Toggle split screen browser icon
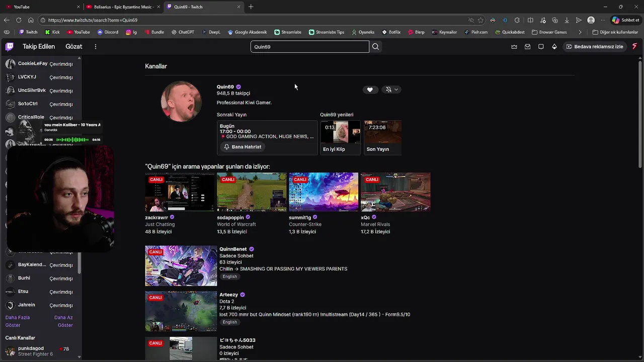This screenshot has height=362, width=644. pyautogui.click(x=530, y=20)
